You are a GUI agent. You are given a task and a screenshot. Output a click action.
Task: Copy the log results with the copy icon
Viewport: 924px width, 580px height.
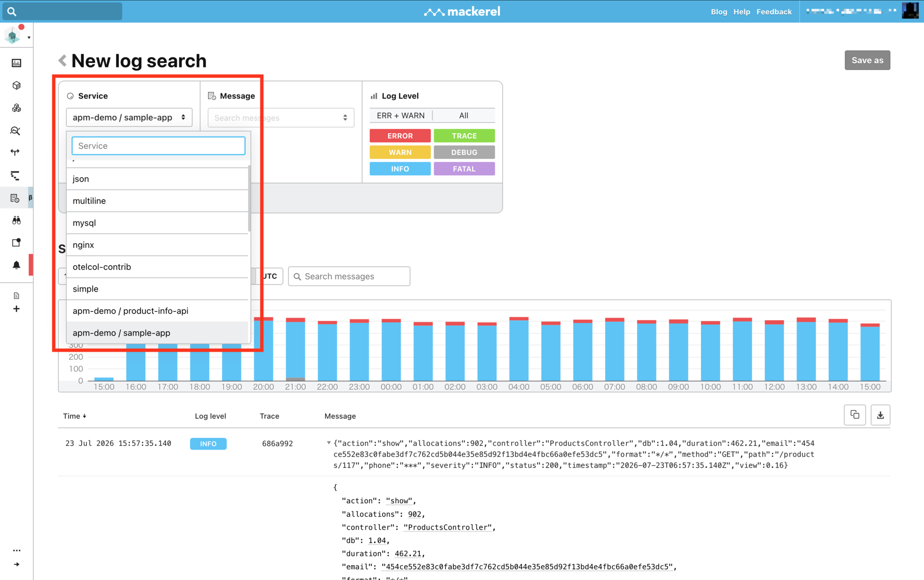click(855, 415)
